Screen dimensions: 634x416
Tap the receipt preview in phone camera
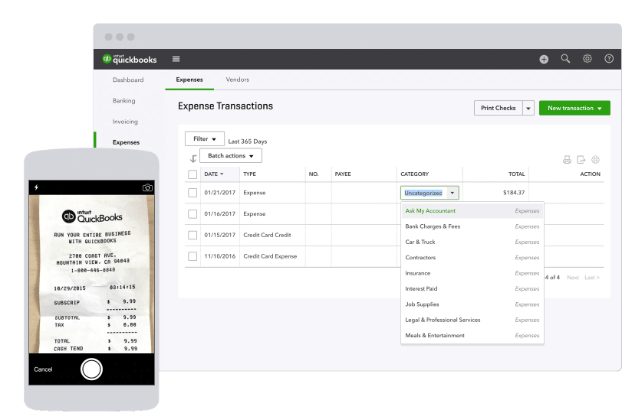91,274
